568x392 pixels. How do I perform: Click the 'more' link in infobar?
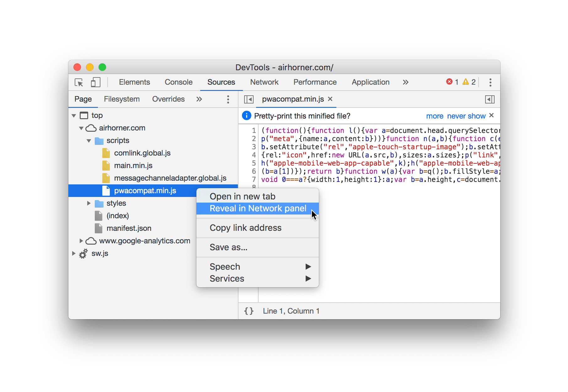[x=435, y=116]
